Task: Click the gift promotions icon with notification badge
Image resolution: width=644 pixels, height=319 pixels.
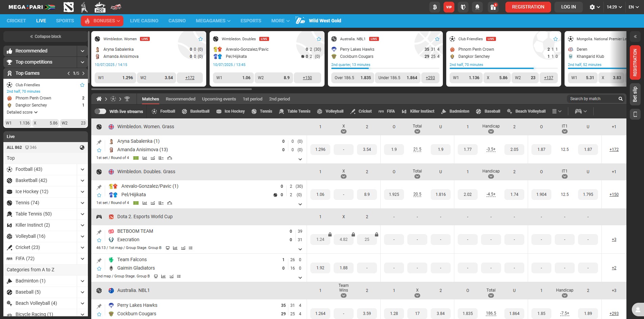Action: pos(493,7)
